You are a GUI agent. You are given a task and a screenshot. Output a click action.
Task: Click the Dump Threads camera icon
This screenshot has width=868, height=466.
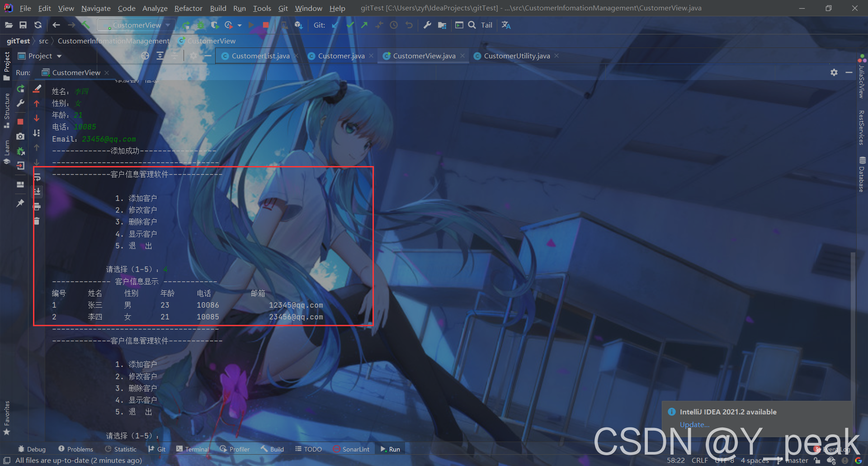20,136
